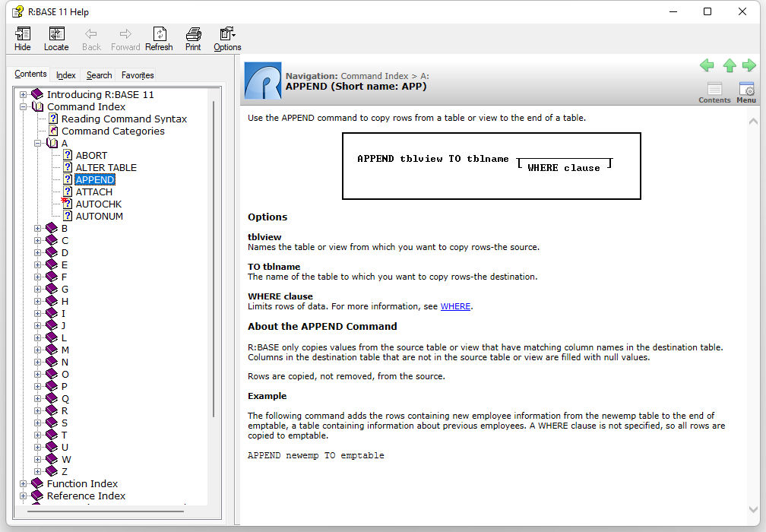766x532 pixels.
Task: Click the open book icon next to A
Action: (x=52, y=143)
